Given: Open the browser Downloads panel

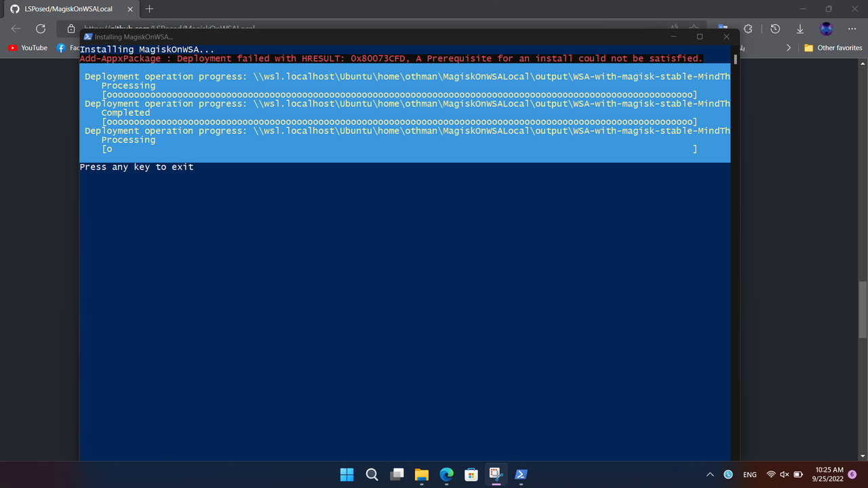Looking at the screenshot, I should pyautogui.click(x=800, y=28).
